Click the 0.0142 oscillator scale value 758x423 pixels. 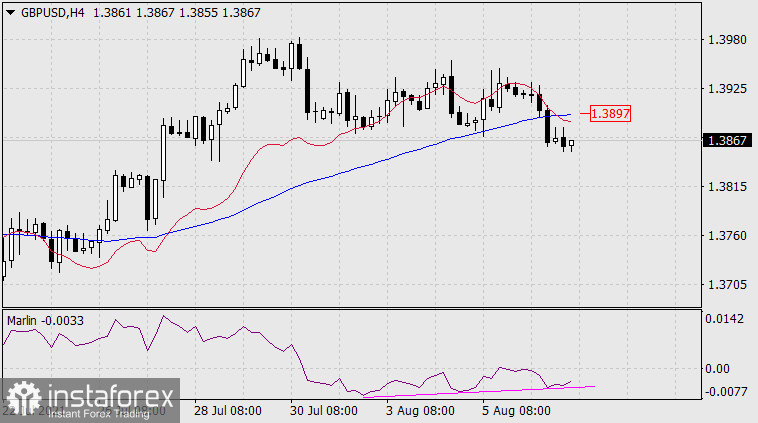coord(726,320)
